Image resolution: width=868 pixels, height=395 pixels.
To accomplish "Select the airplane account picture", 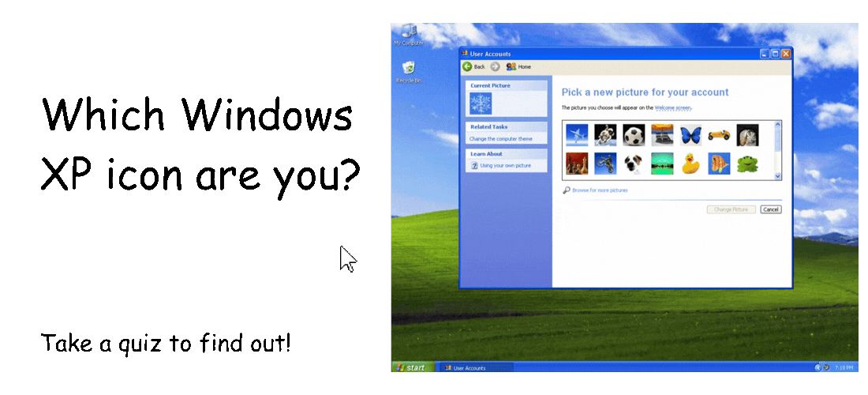I will [577, 134].
